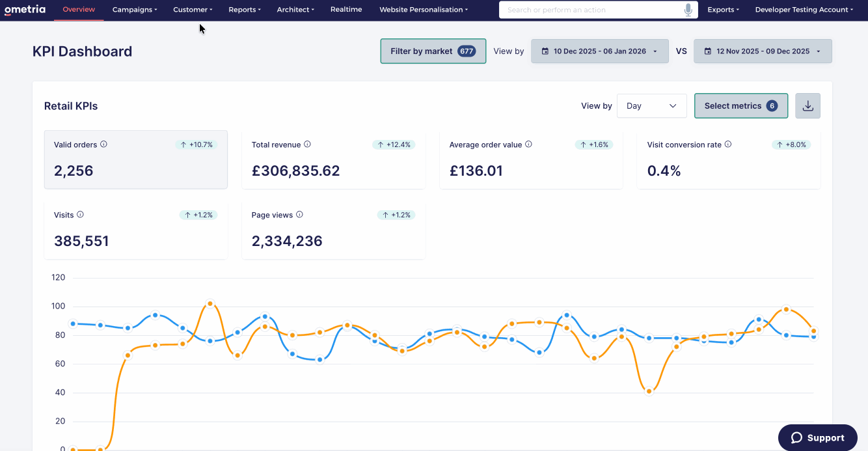Click the Select metrics button
868x451 pixels.
pos(741,106)
